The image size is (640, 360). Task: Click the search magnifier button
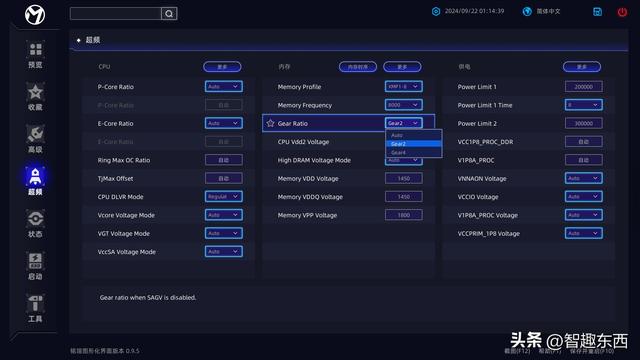(x=169, y=13)
